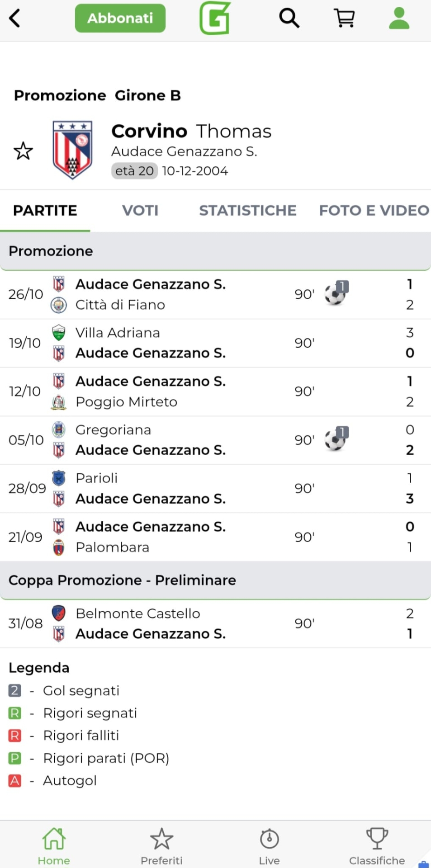Click the goal ball icon for 05/10 match
Screen dimensions: 431x868
(336, 439)
